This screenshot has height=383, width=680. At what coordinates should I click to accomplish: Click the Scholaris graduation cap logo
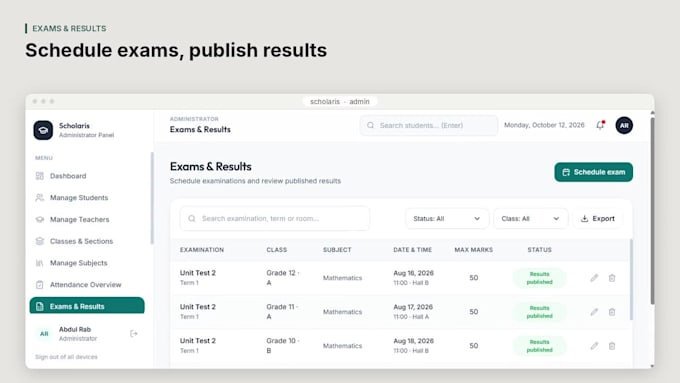click(x=43, y=130)
